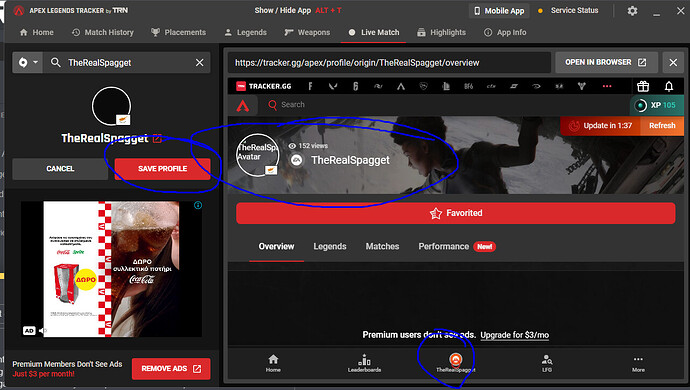Clear the TheRealSpagget search field
The height and width of the screenshot is (390, 690).
click(199, 63)
